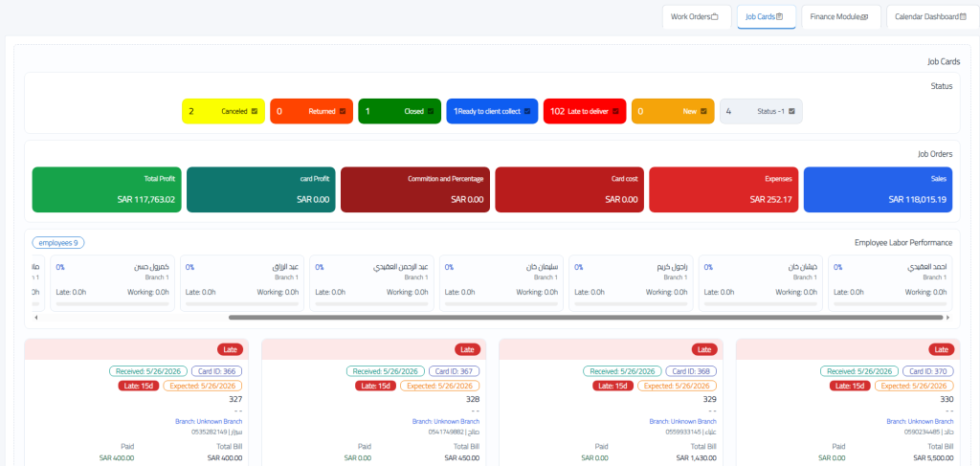Open Branch: Unknown Branch on card 368
Viewport: 980px width, 466px height.
[683, 421]
